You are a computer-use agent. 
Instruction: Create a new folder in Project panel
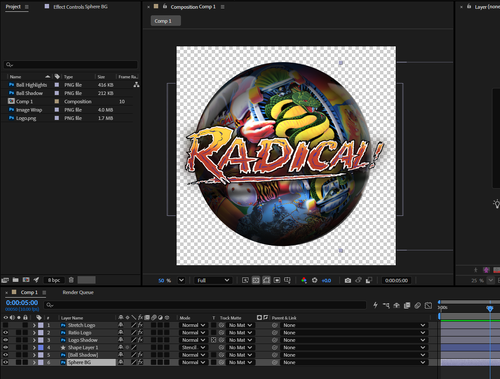(x=16, y=280)
